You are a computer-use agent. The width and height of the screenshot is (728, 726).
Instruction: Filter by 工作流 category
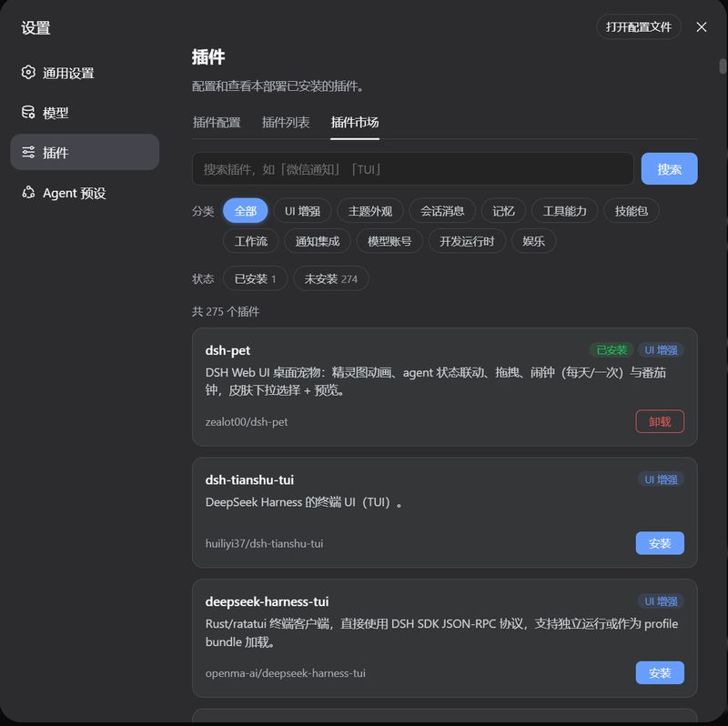click(251, 241)
